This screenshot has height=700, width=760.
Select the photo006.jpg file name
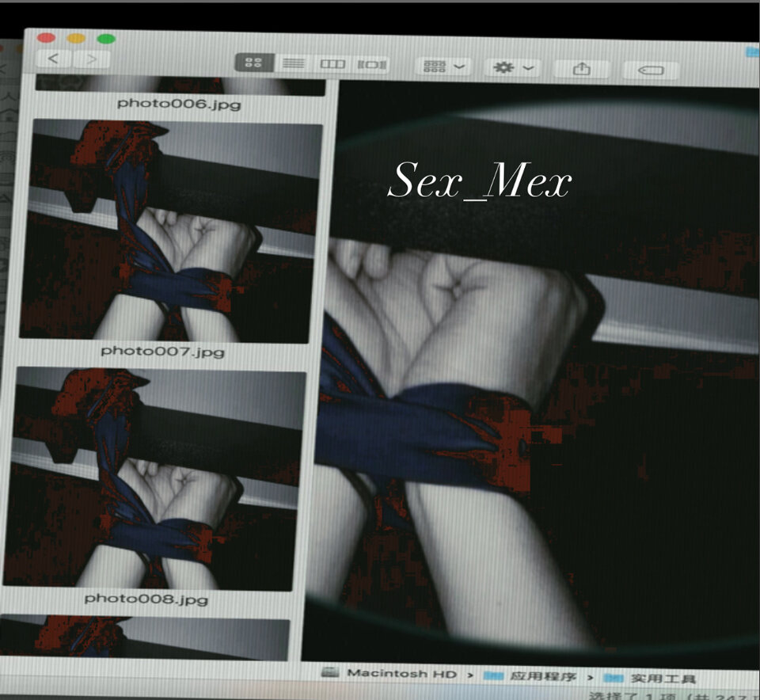click(179, 104)
